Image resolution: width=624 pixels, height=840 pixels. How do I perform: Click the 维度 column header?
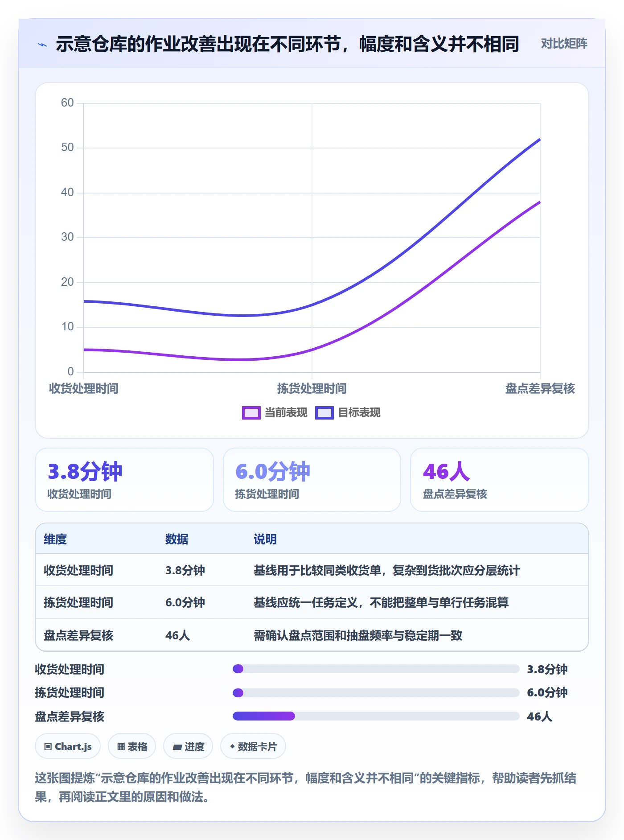click(x=55, y=539)
